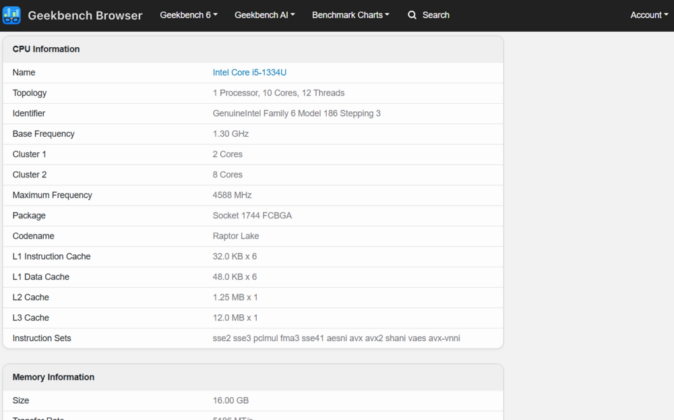Click the '1.25 MB x 1' L2 value
Viewport: 674px width, 420px height.
[235, 297]
